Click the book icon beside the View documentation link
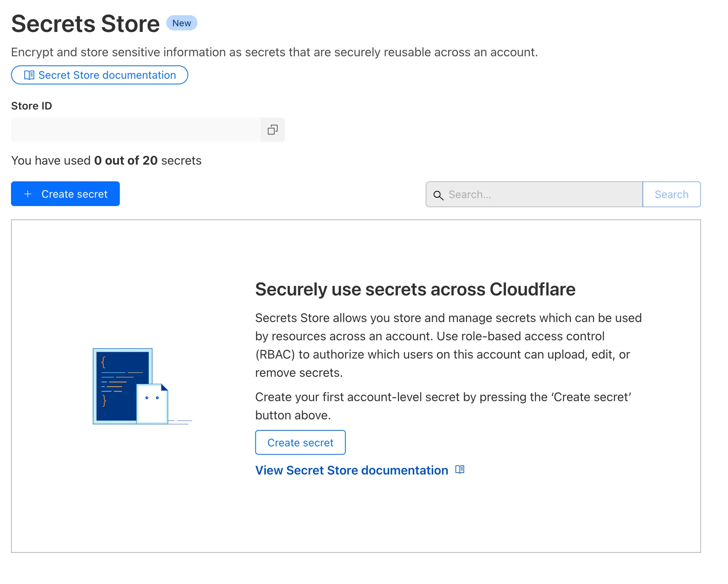Viewport: 728px width, 584px height. [460, 470]
